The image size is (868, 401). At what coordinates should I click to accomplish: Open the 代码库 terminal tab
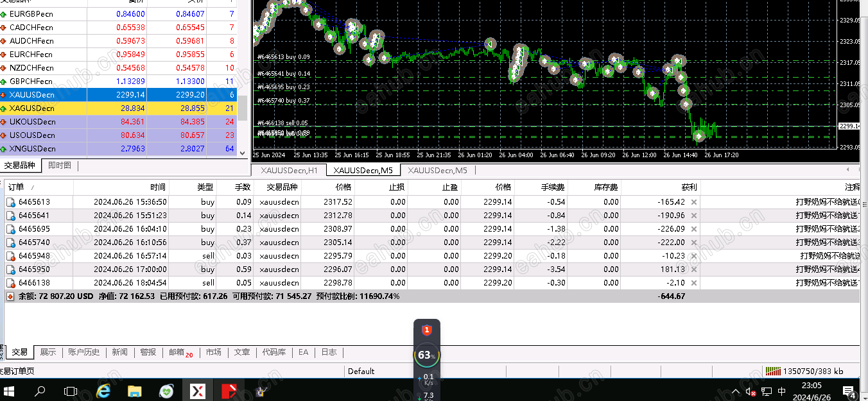point(274,352)
